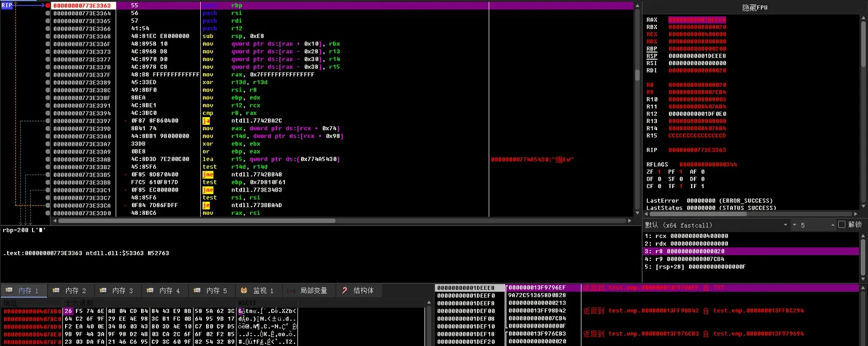Open the 监视 1 watch tab
The width and height of the screenshot is (868, 346).
tap(258, 291)
